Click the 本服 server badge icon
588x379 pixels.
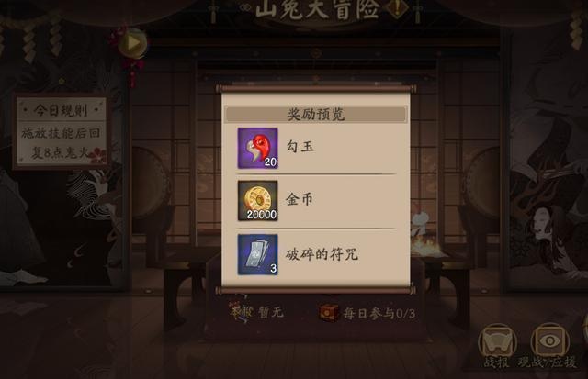(x=241, y=312)
